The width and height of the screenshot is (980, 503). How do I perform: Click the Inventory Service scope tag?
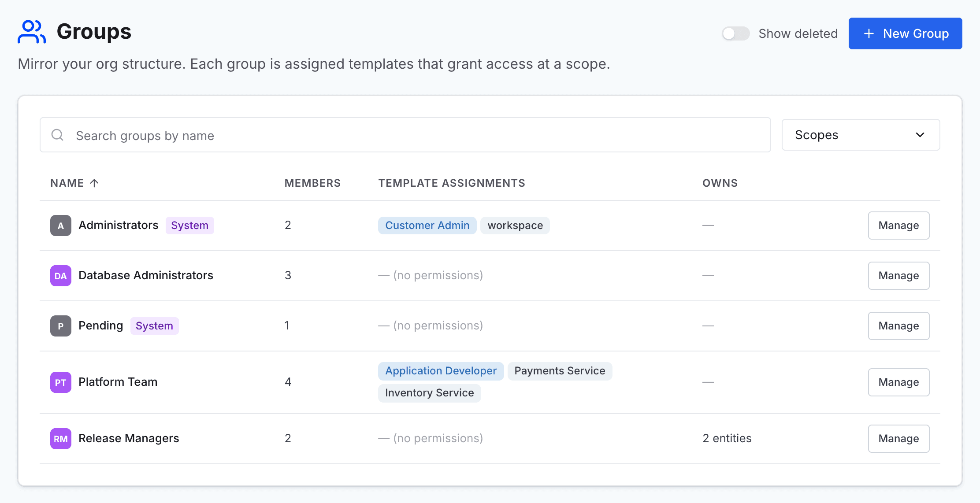(429, 393)
